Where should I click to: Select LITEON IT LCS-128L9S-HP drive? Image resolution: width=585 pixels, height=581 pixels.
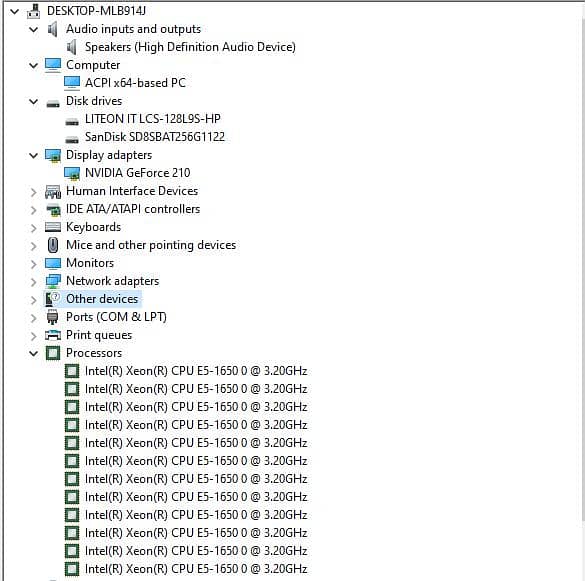pos(153,119)
